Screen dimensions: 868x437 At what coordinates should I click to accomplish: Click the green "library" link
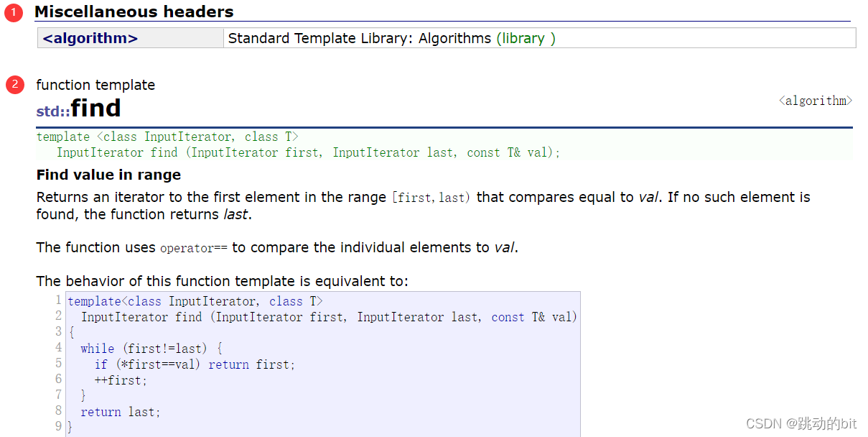[x=523, y=38]
